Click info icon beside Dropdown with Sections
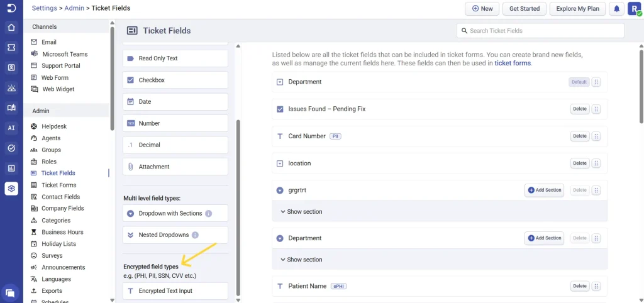This screenshot has height=303, width=644. 209,213
